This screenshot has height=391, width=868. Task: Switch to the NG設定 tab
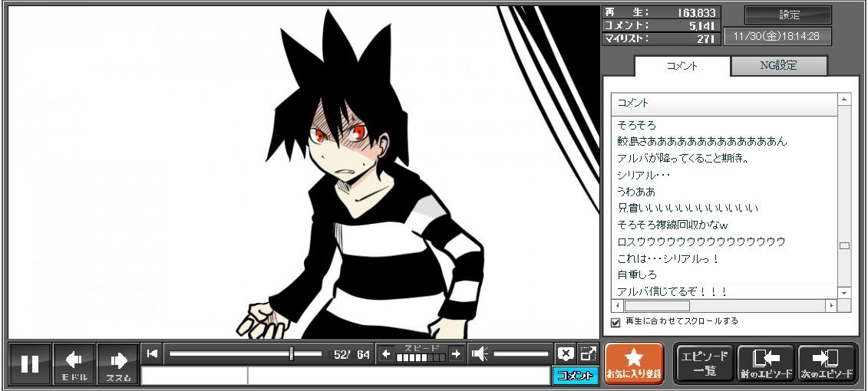[x=778, y=66]
